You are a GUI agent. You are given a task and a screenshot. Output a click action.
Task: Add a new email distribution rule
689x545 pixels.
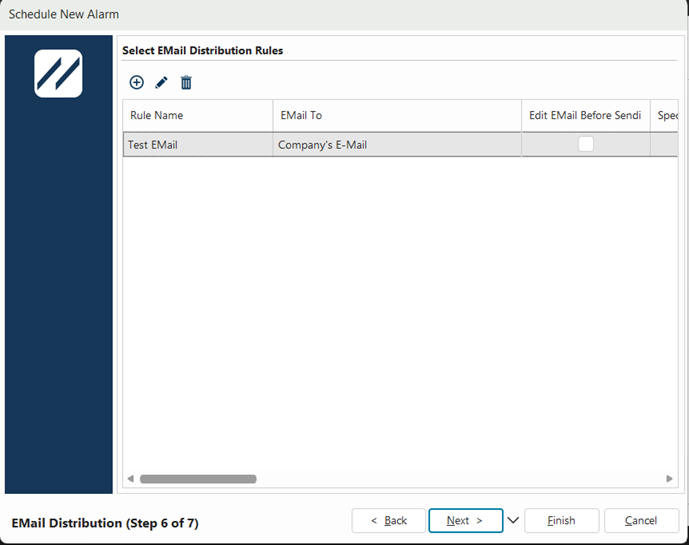(x=136, y=82)
